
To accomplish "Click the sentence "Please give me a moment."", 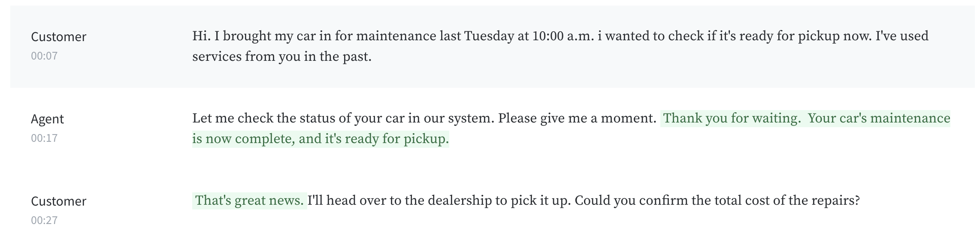I will pyautogui.click(x=577, y=118).
